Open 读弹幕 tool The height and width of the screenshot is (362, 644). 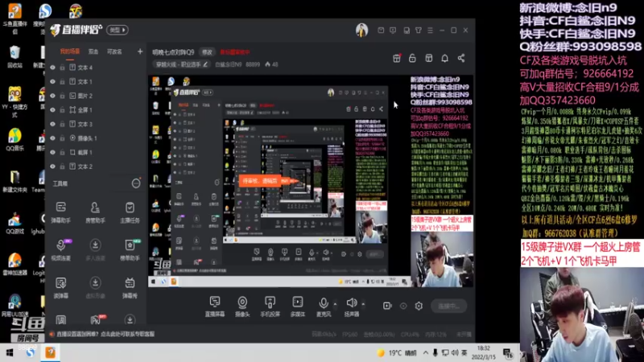pyautogui.click(x=61, y=287)
